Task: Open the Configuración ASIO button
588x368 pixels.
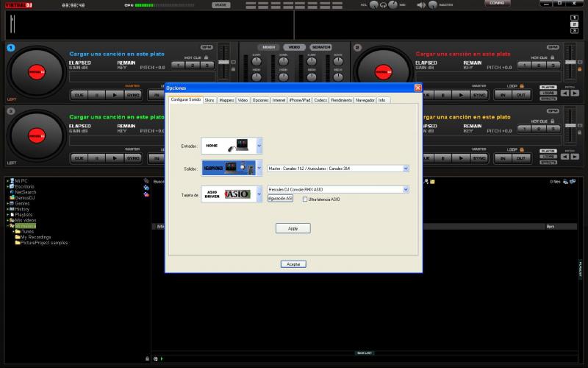Action: (280, 199)
